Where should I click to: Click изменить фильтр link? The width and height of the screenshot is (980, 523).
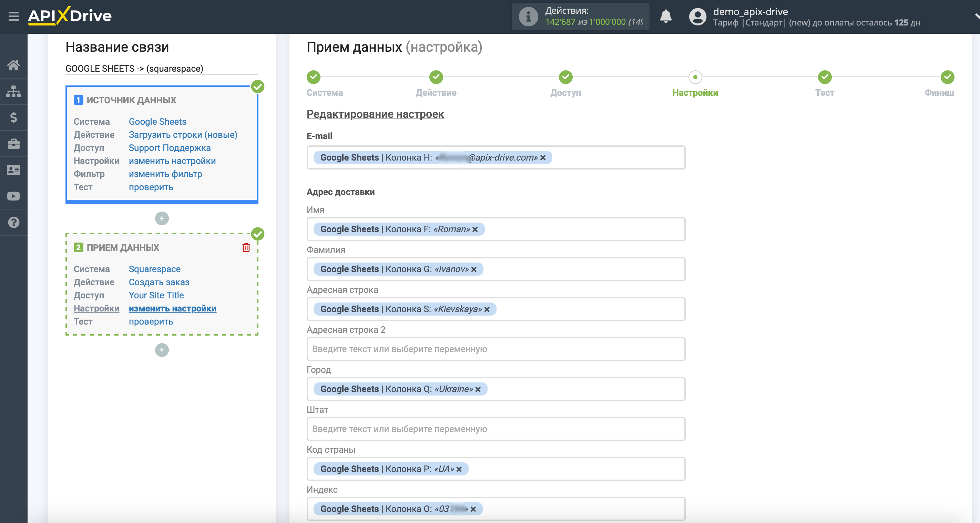tap(165, 174)
